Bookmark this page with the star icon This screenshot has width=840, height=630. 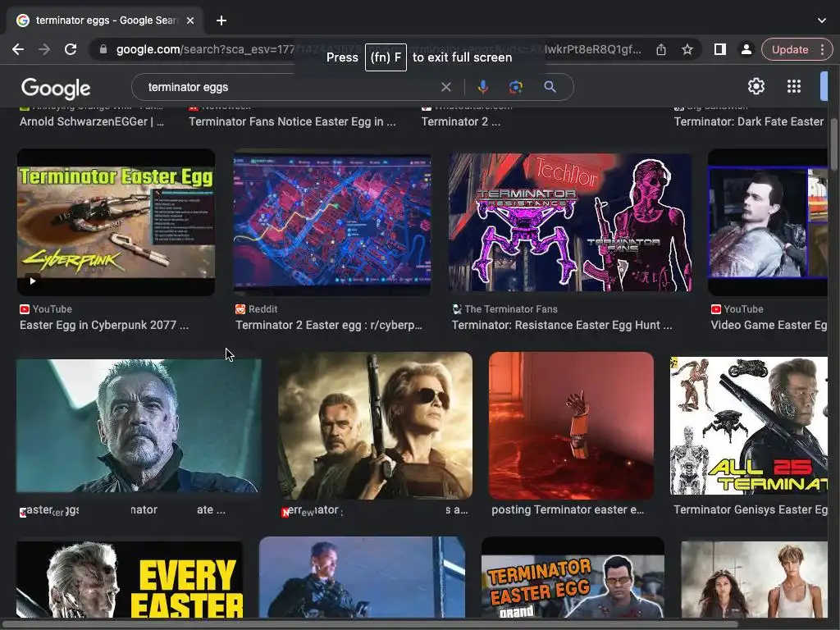687,49
